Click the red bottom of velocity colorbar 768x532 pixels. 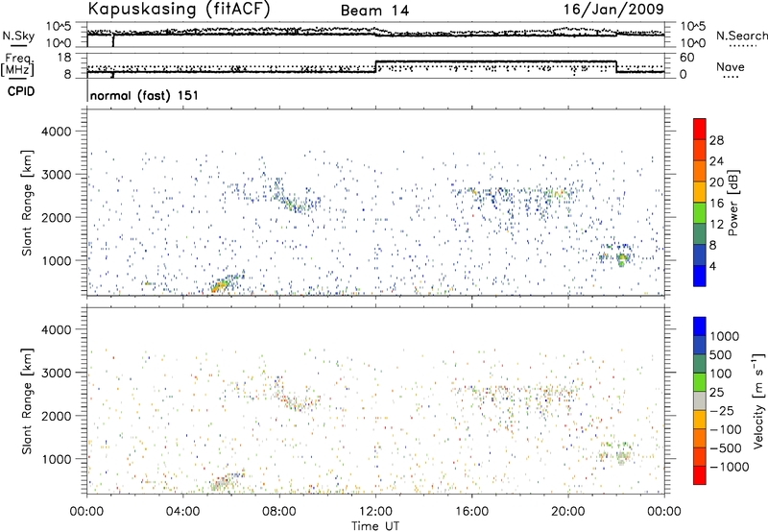(x=700, y=475)
